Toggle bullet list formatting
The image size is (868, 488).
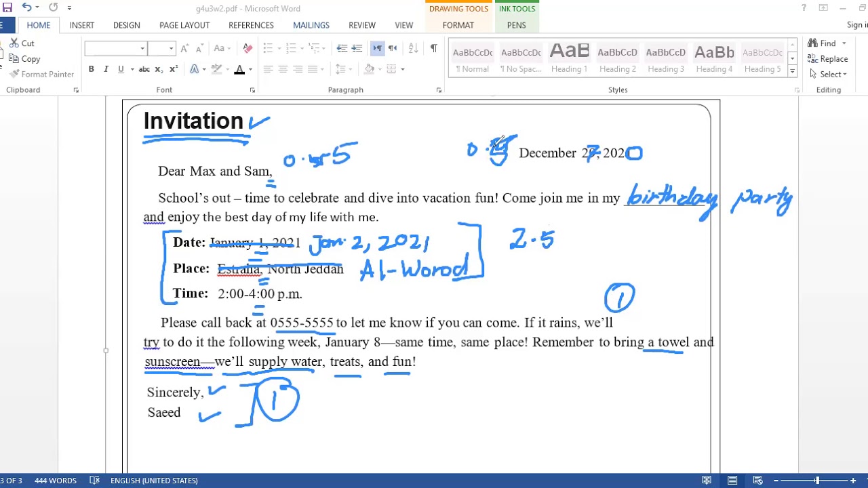tap(268, 49)
